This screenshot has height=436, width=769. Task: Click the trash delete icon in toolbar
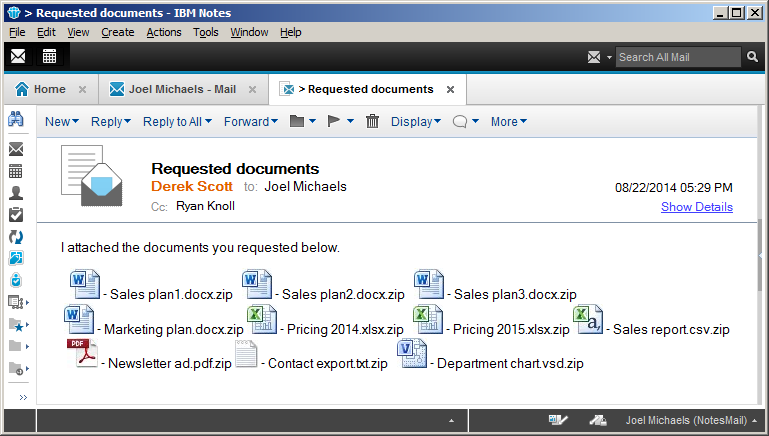pyautogui.click(x=372, y=121)
